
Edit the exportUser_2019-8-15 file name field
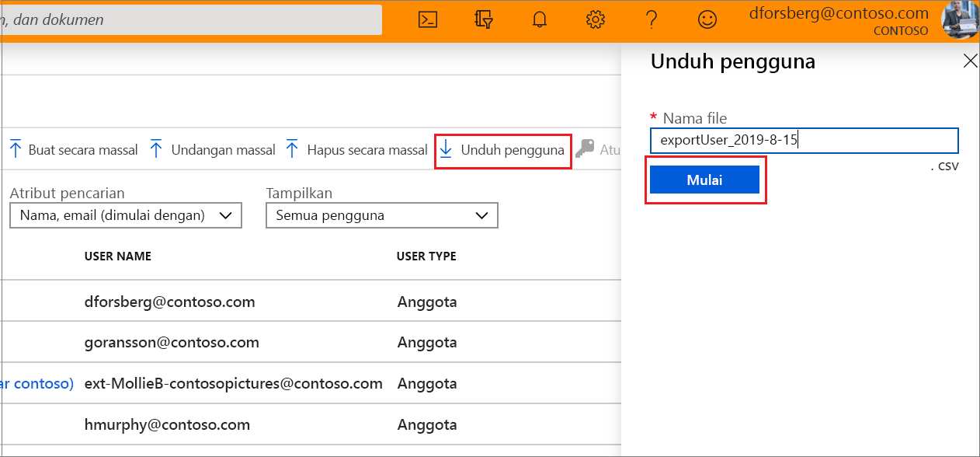point(804,140)
